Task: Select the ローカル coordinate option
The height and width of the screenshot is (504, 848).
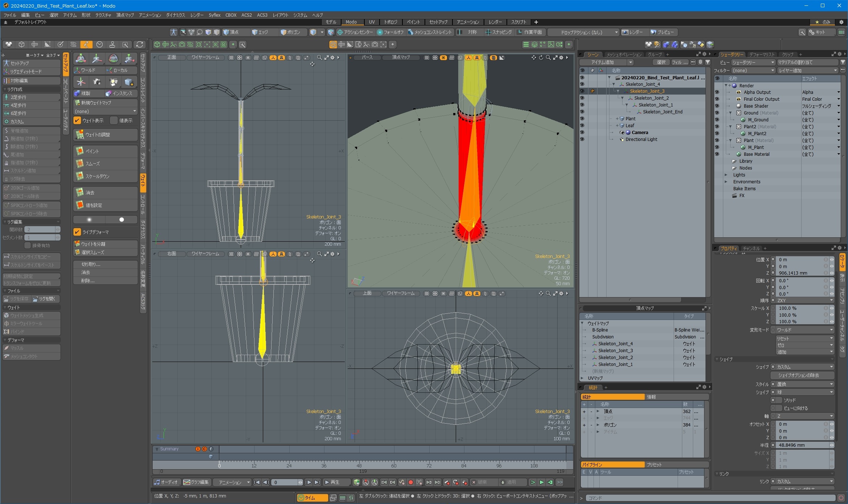Action: 121,70
